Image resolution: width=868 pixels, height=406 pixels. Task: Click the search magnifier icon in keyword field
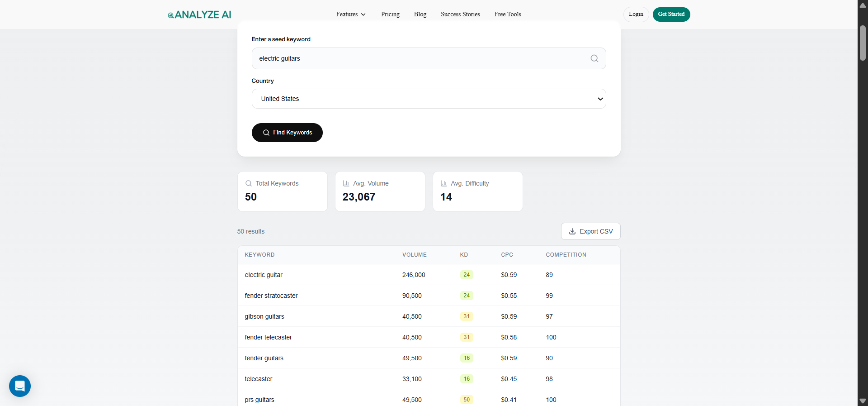pos(594,58)
